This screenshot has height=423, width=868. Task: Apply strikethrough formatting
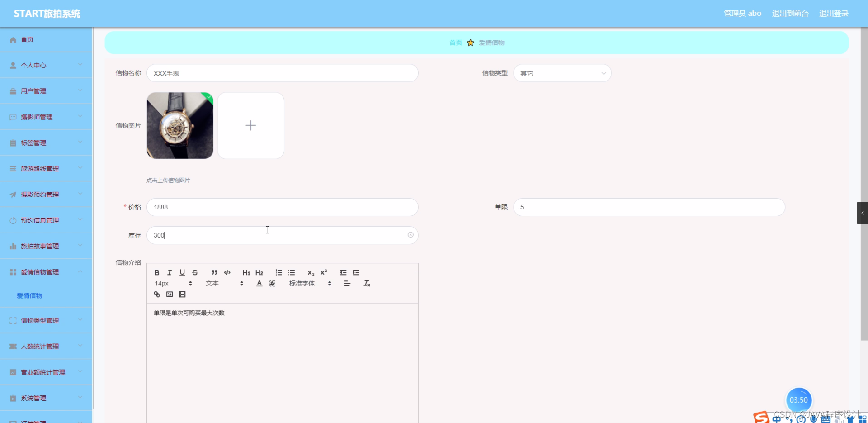195,272
